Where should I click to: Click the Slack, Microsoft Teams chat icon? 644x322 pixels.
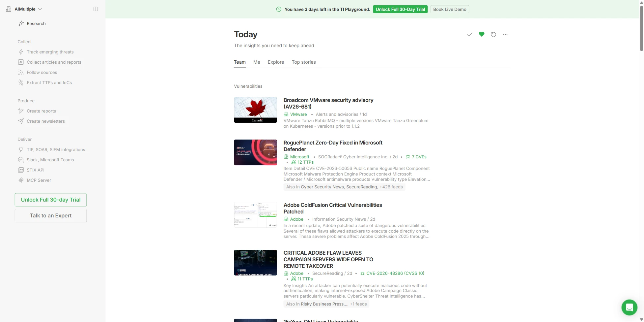[x=21, y=160]
